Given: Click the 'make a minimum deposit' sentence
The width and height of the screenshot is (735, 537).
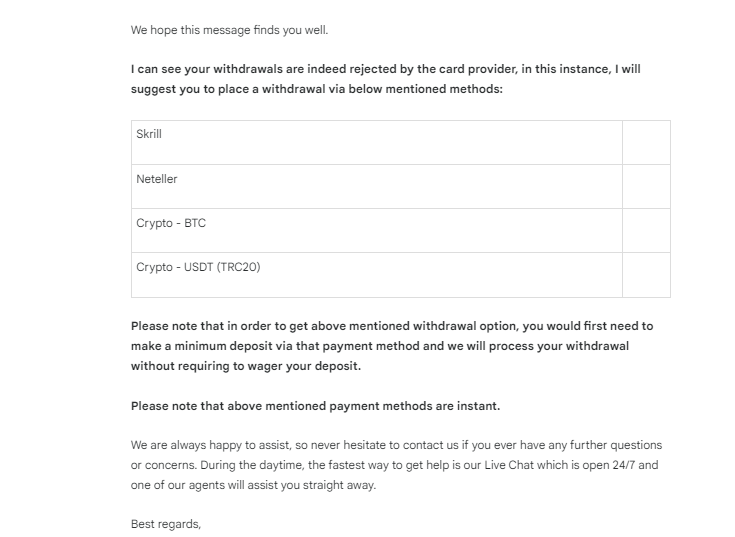Looking at the screenshot, I should click(380, 346).
